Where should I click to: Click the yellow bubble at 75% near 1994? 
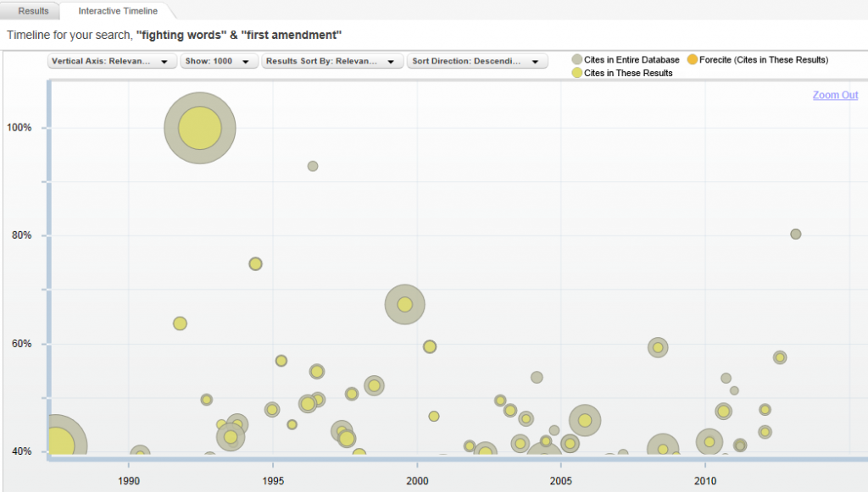pos(255,264)
